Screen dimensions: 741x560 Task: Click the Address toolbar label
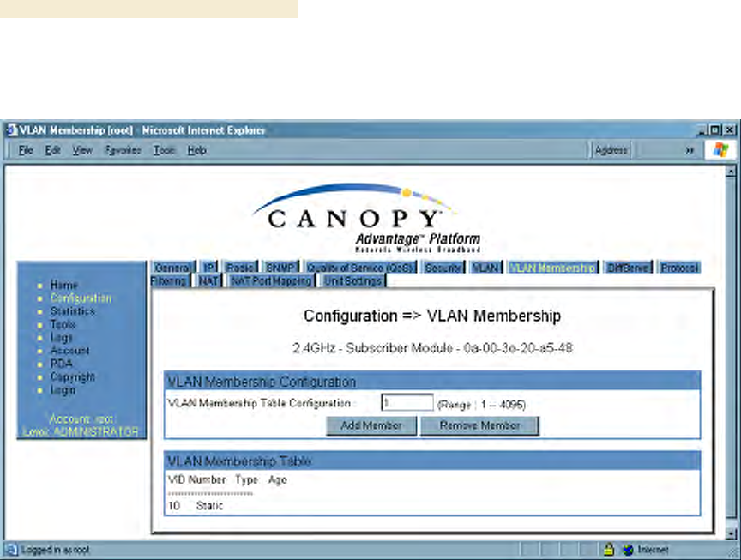click(611, 150)
